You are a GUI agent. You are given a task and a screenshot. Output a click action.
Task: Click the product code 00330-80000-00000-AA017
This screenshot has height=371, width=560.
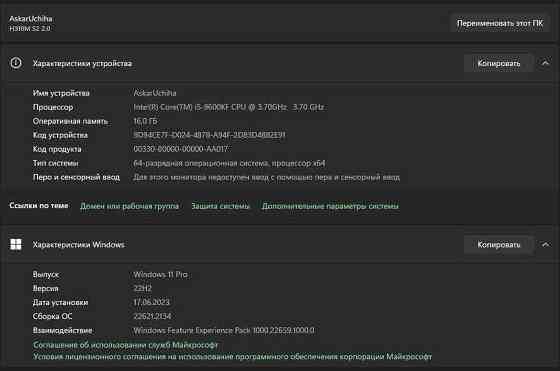[180, 149]
